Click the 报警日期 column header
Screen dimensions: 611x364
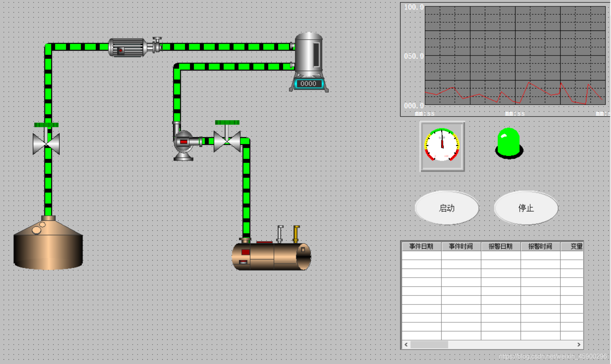[501, 246]
